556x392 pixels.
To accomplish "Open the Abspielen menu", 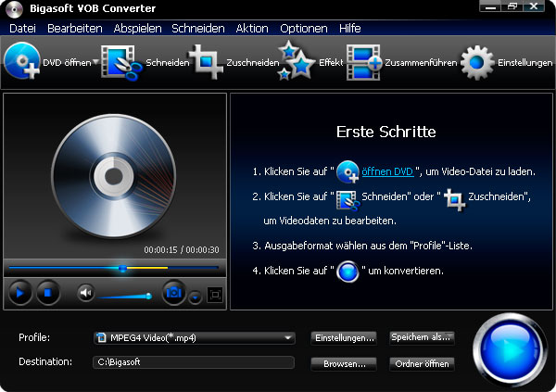I will (137, 29).
